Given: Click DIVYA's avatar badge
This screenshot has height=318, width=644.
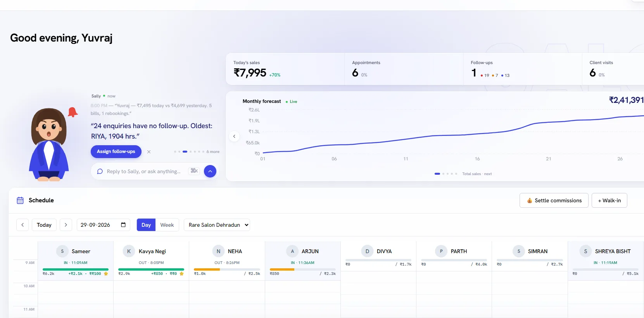Looking at the screenshot, I should point(367,251).
